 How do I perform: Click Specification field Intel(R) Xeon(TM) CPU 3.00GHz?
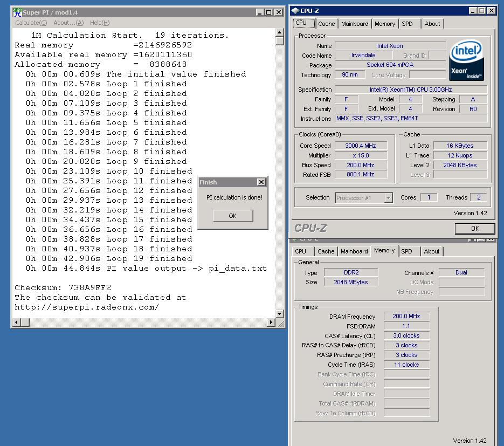tap(411, 90)
